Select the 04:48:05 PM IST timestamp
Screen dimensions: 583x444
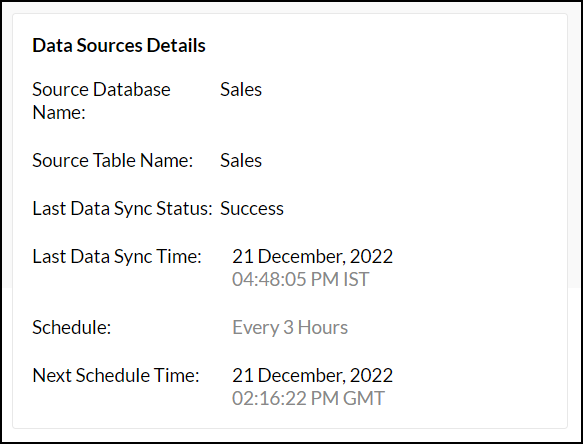point(300,279)
